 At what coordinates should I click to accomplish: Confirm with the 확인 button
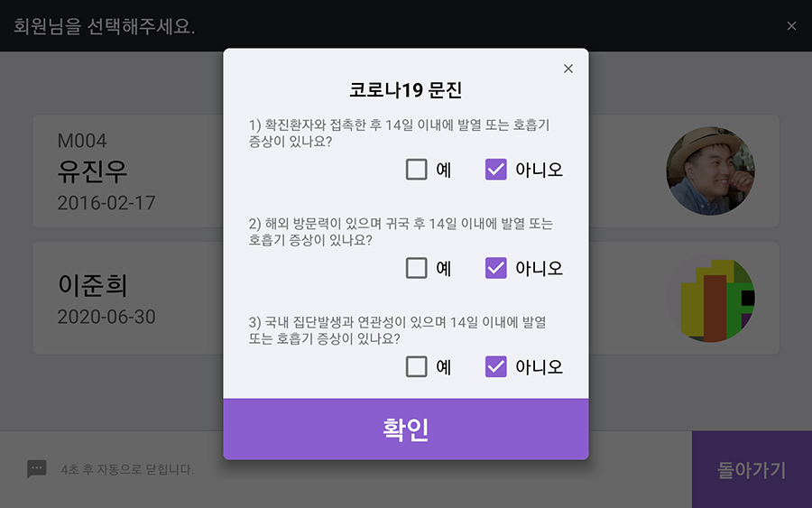[x=405, y=429]
